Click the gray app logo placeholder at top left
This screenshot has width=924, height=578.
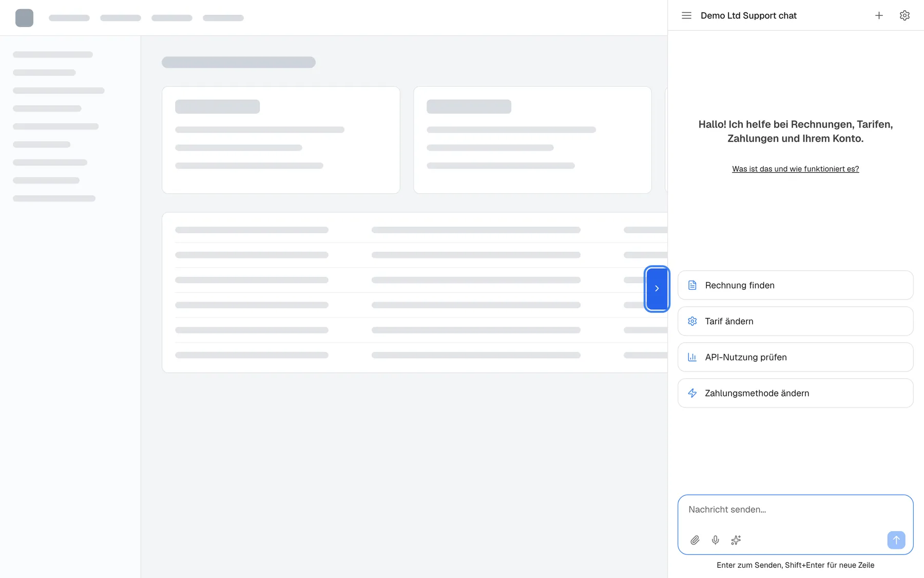(x=24, y=18)
